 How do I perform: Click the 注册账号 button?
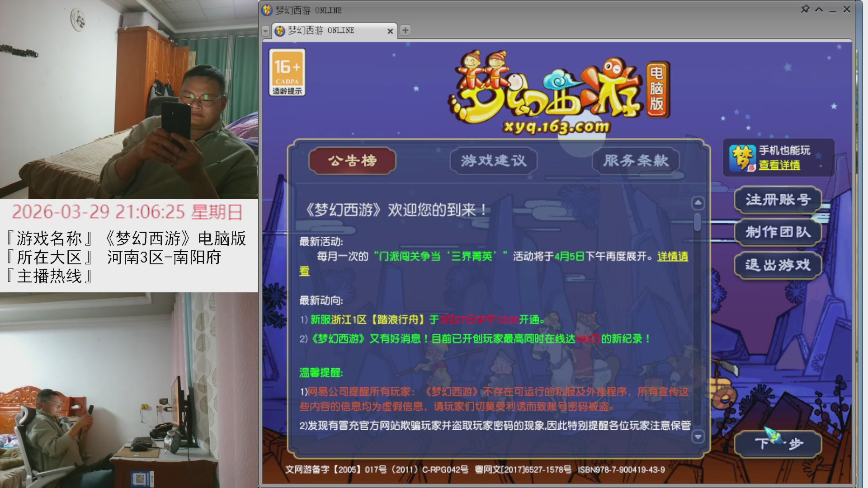tap(778, 199)
